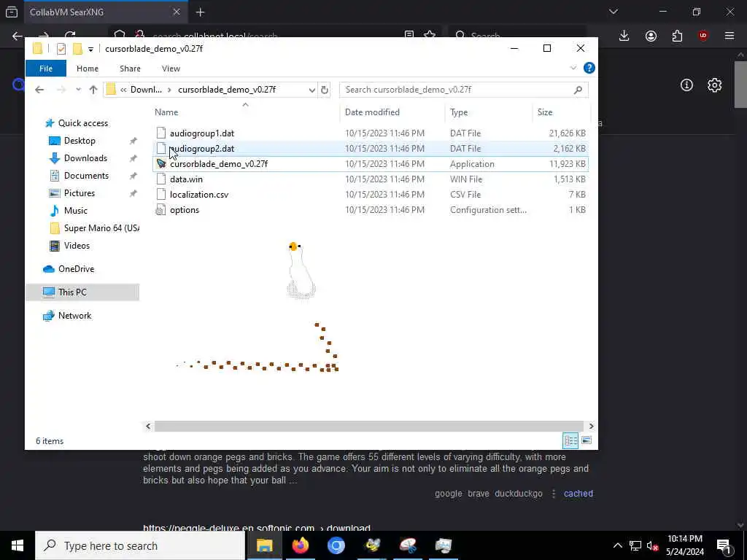
Task: Switch to Details view layout
Action: pyautogui.click(x=570, y=440)
